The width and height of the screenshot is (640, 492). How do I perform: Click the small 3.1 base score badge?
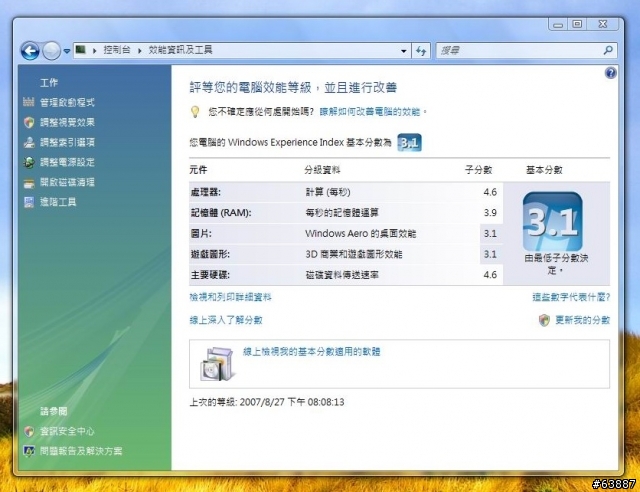409,142
